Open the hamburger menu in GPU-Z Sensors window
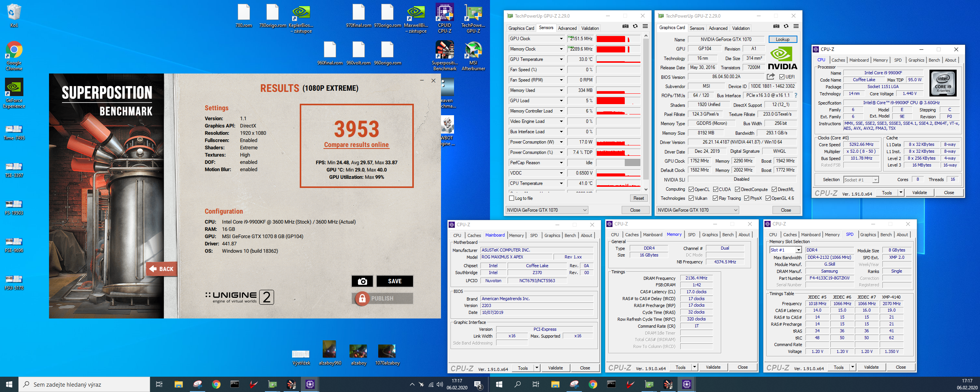Image resolution: width=980 pixels, height=392 pixels. point(645,26)
